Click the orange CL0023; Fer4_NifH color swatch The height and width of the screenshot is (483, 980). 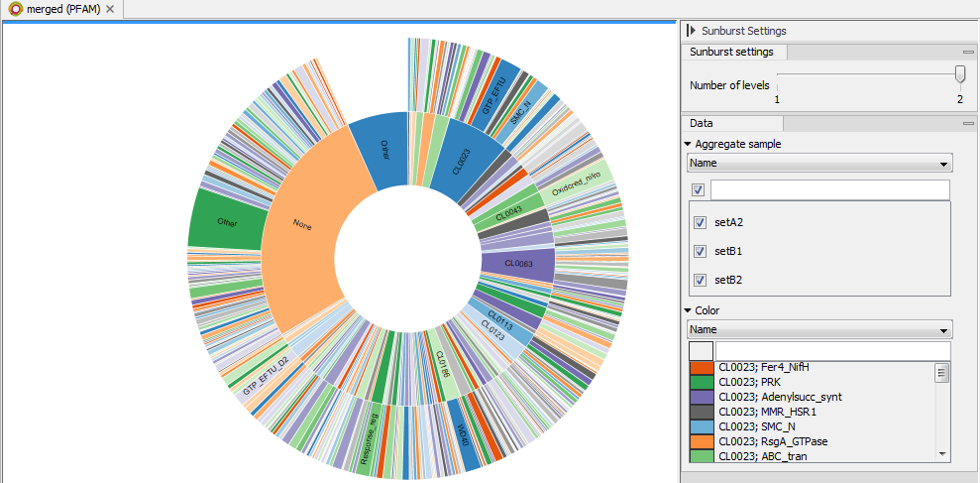701,368
